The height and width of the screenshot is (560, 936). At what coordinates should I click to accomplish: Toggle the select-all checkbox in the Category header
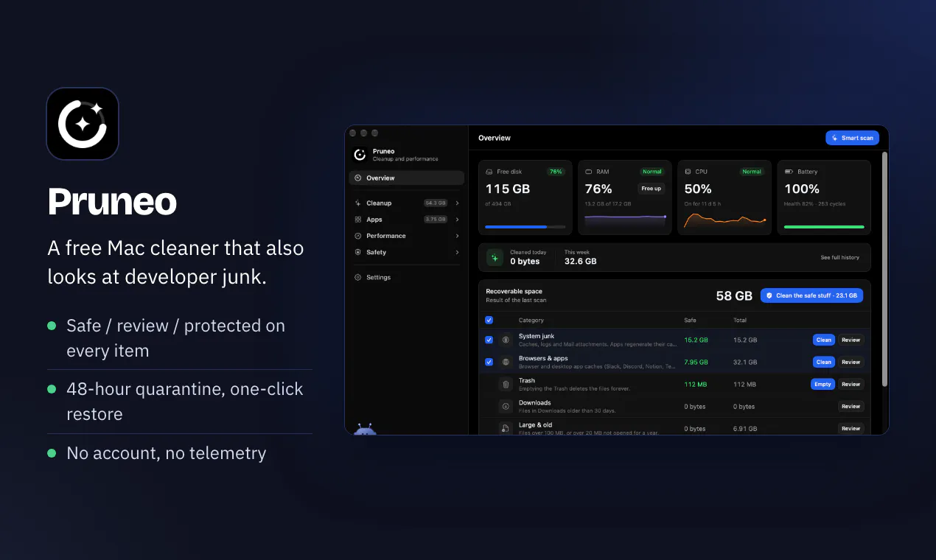click(x=489, y=321)
